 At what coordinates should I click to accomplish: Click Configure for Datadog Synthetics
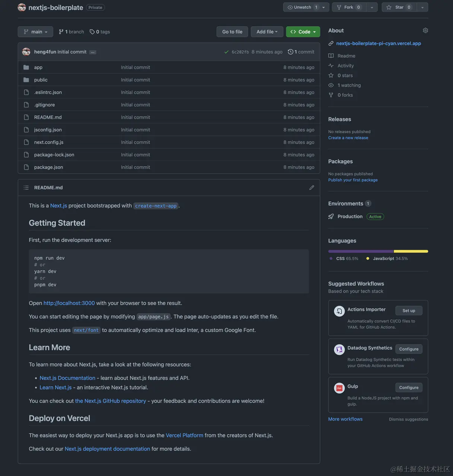click(409, 349)
